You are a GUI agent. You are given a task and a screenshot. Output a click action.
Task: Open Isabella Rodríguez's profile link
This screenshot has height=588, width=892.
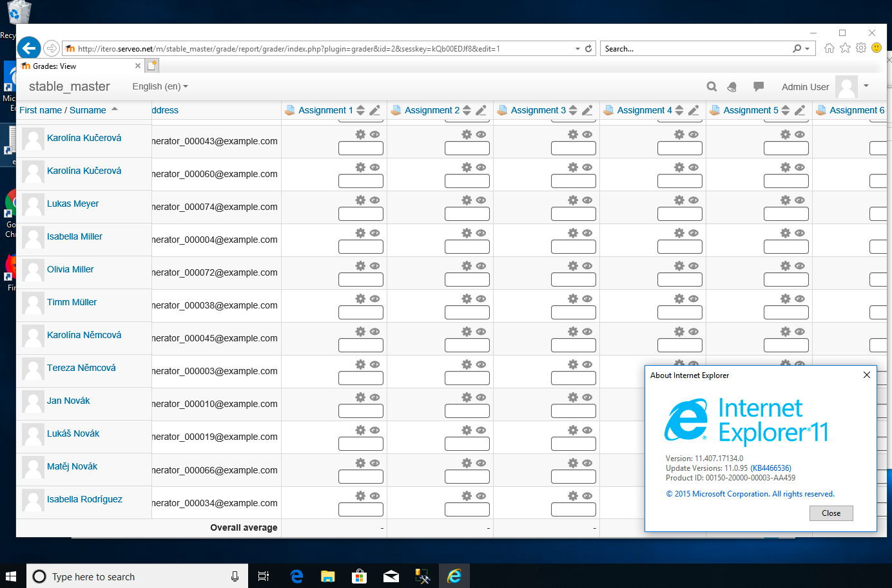pyautogui.click(x=84, y=499)
